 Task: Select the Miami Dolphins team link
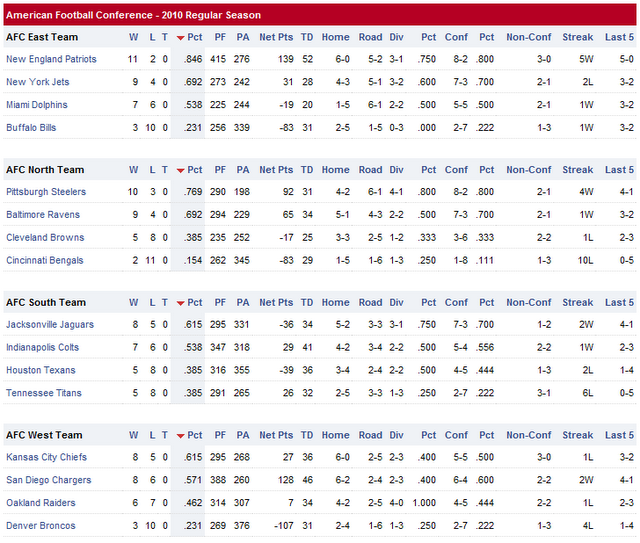[37, 105]
